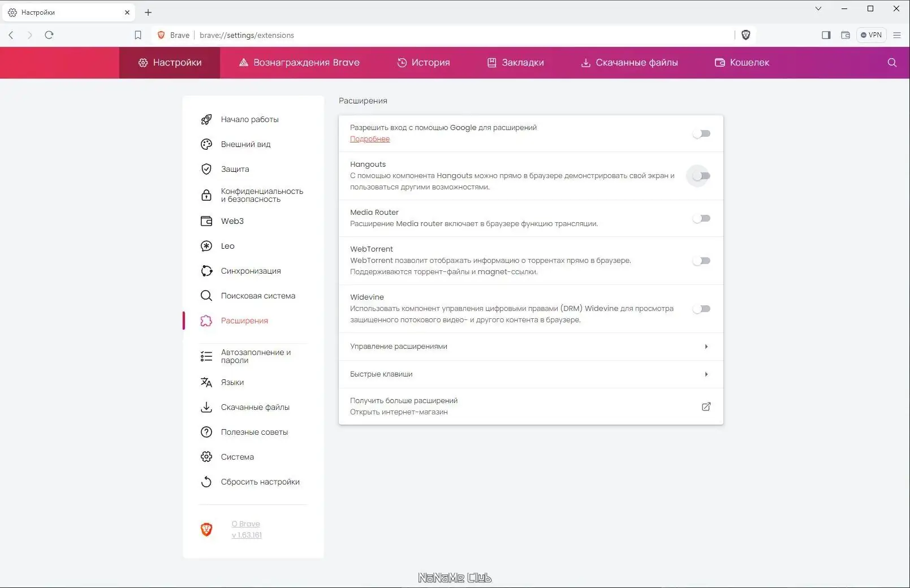Click the Поисковая система magnifier icon
Screen dimensions: 910x588
(206, 295)
